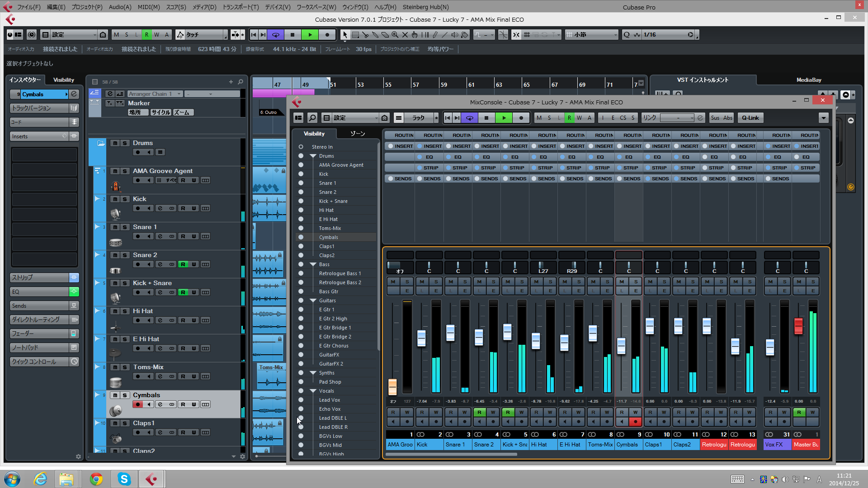Collapse the Bass group in Visibility
Screen dimensions: 868x488
pyautogui.click(x=313, y=264)
